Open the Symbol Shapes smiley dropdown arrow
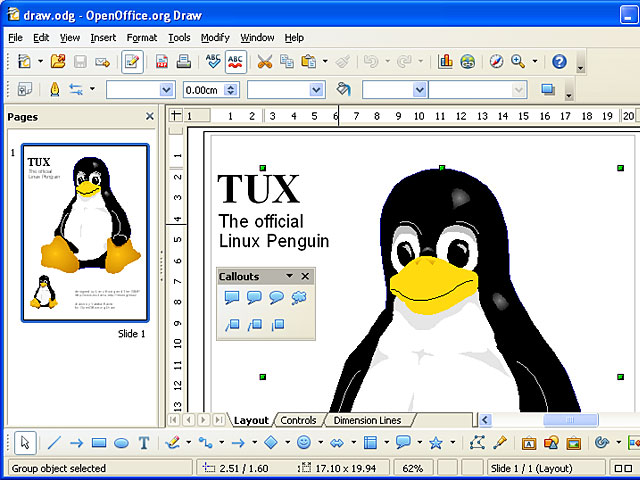The height and width of the screenshot is (480, 640). (x=320, y=443)
